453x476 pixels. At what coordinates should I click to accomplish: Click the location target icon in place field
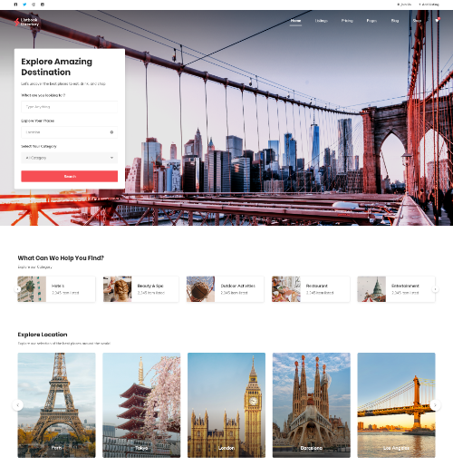coord(111,132)
